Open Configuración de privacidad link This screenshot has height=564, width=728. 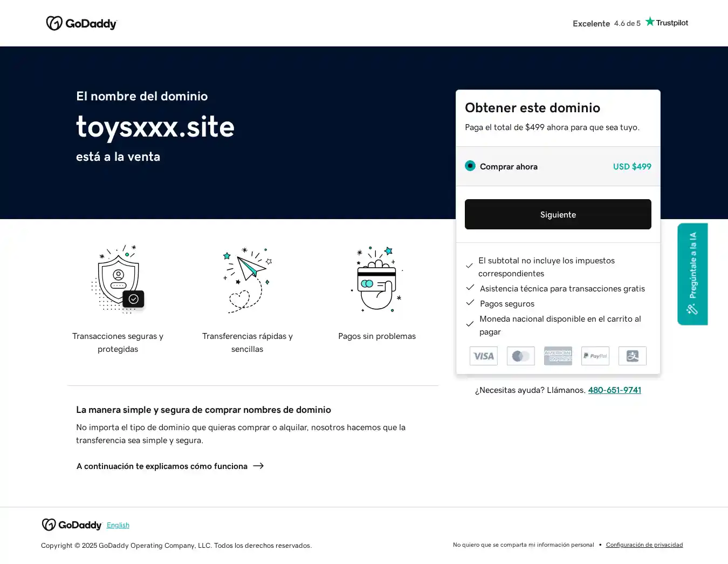pyautogui.click(x=644, y=545)
